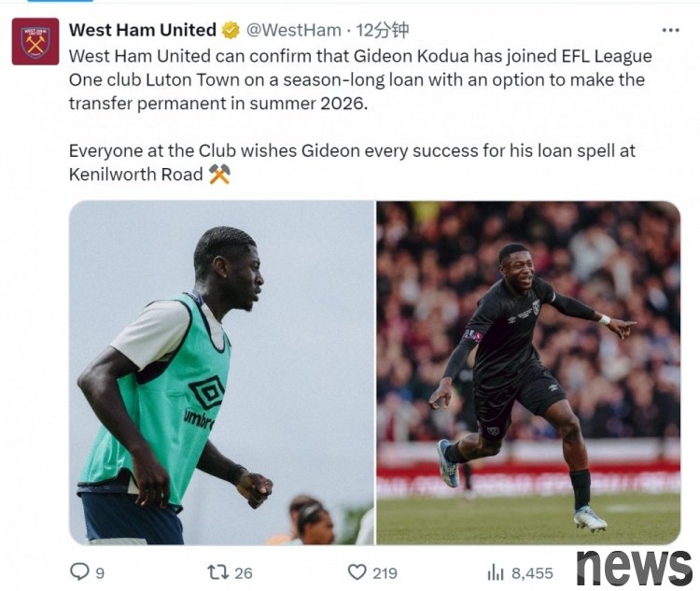Open the tweet's 12分钟 timestamp

pos(382,30)
